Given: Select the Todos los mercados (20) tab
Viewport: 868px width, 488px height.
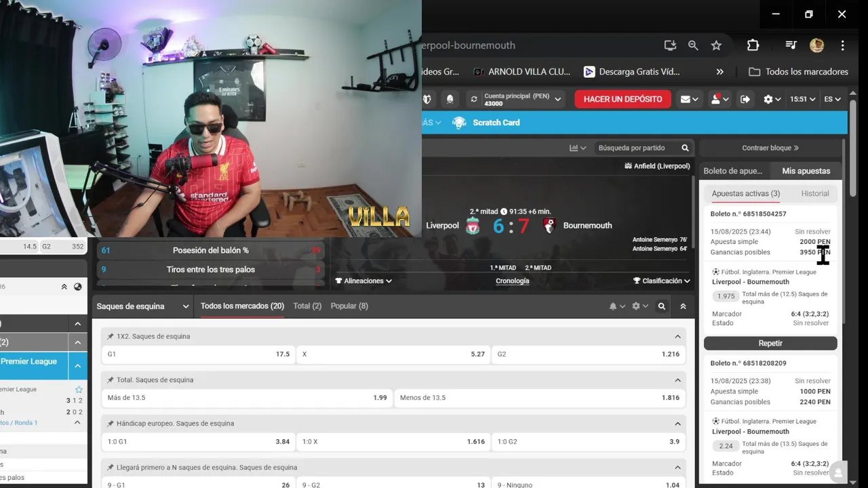Looking at the screenshot, I should point(242,306).
